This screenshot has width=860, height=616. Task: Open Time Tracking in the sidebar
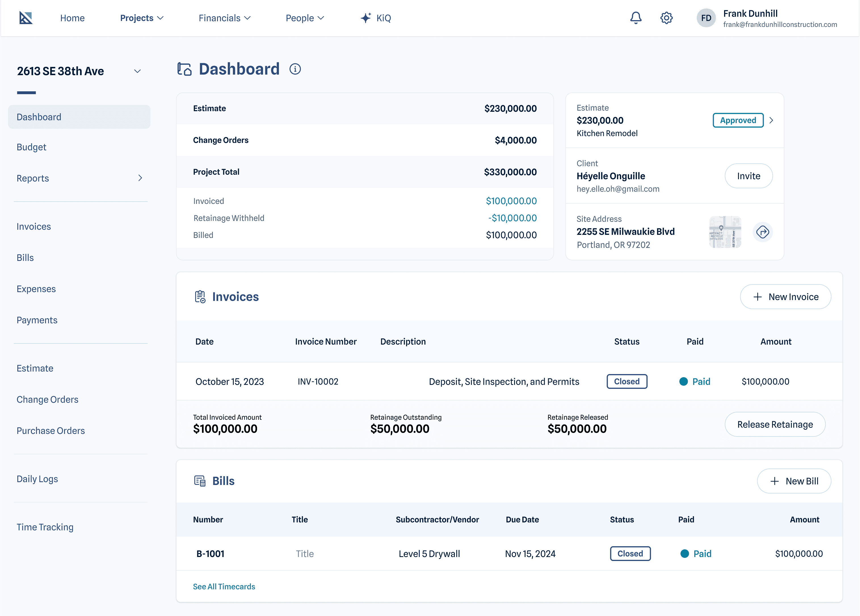(45, 527)
